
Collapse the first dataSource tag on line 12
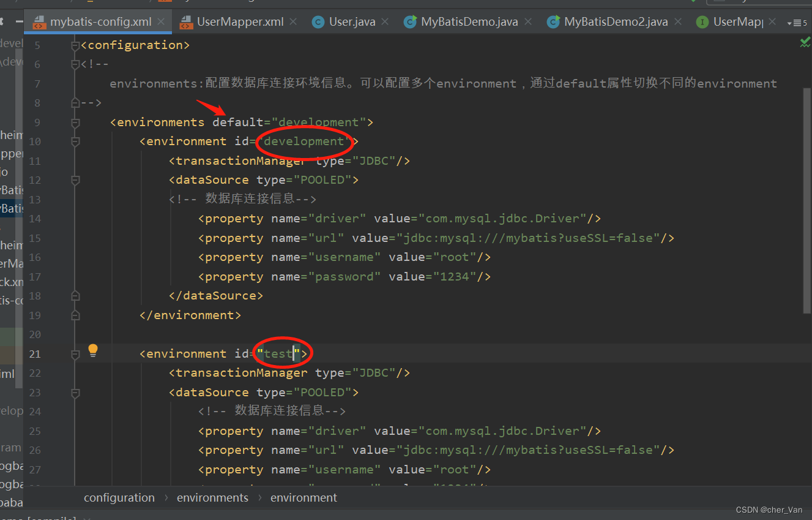coord(75,180)
